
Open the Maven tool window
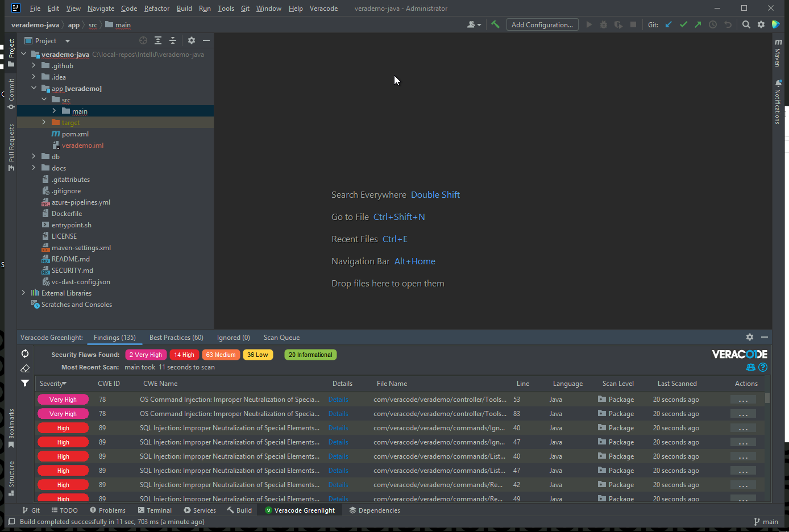778,52
